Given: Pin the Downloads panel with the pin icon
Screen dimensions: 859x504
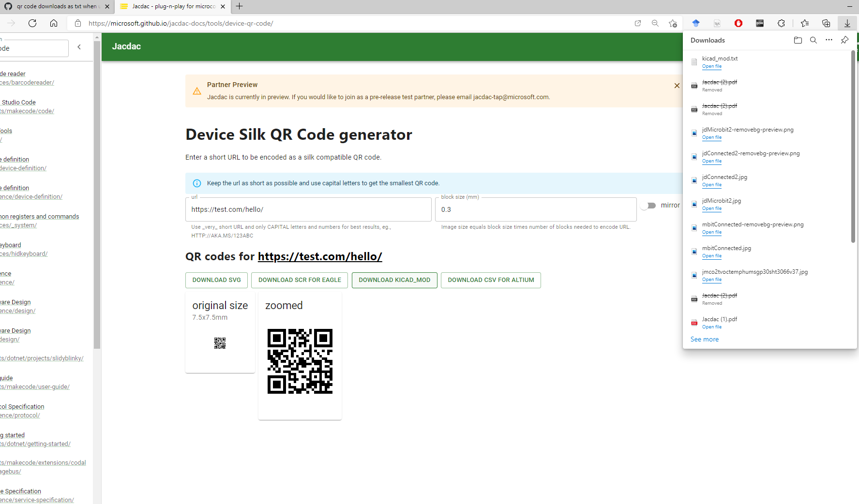Looking at the screenshot, I should [844, 40].
